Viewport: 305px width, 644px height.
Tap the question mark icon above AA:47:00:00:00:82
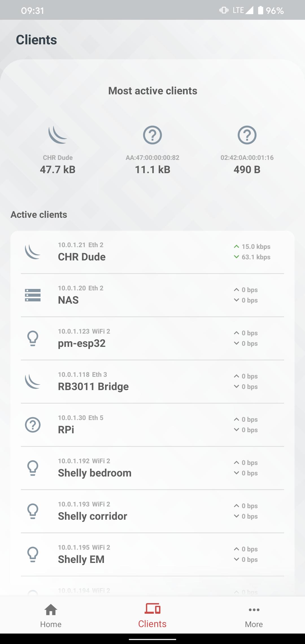tap(152, 135)
